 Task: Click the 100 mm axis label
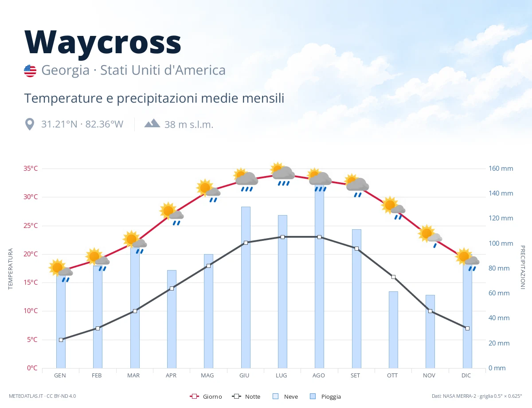pos(501,243)
